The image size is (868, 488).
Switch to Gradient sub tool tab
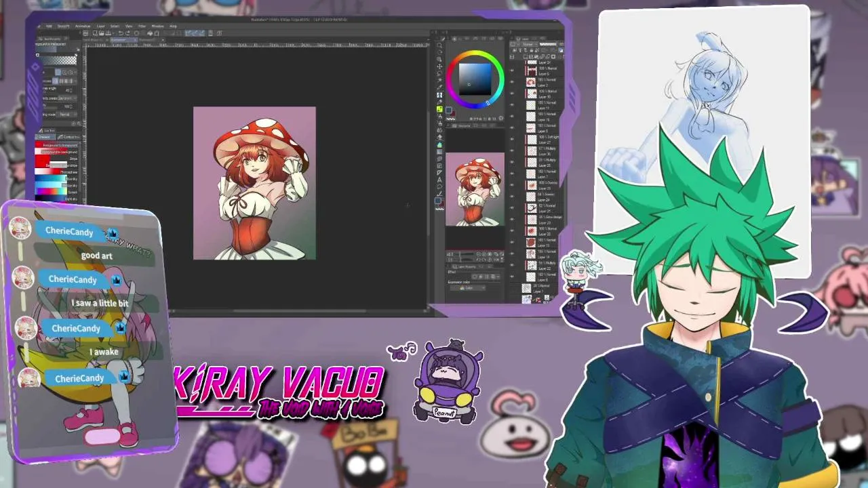click(x=45, y=137)
